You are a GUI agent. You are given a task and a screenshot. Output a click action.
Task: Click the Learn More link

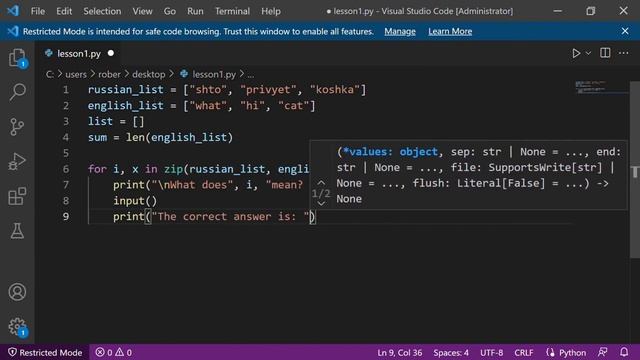click(x=450, y=31)
